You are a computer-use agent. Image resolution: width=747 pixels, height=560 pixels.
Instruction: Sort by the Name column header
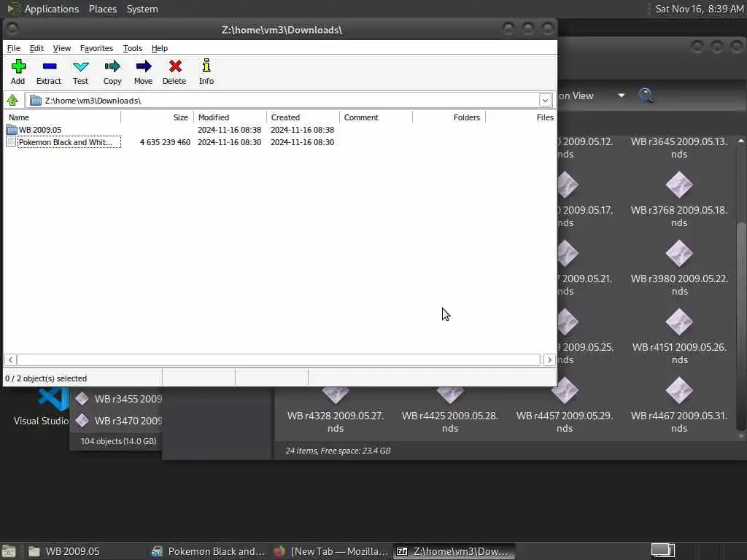pos(63,117)
